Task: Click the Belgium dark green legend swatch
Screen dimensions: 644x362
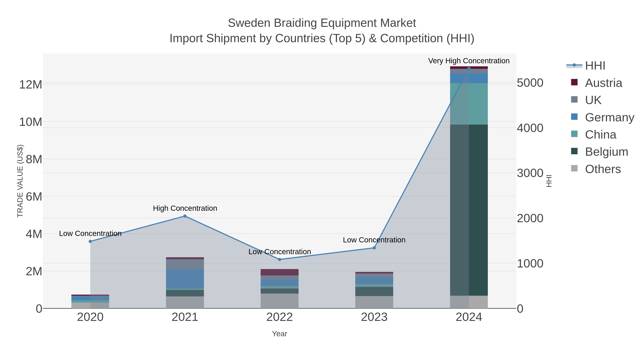Action: [x=574, y=151]
